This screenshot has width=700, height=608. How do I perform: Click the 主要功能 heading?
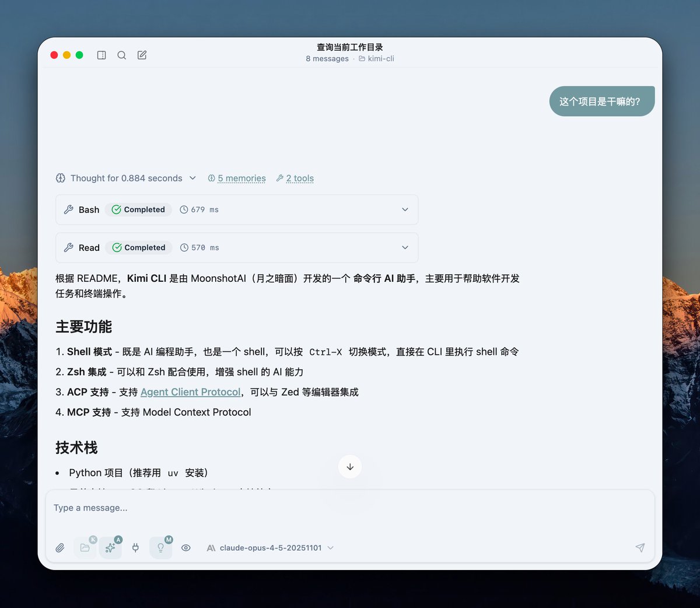pyautogui.click(x=84, y=327)
